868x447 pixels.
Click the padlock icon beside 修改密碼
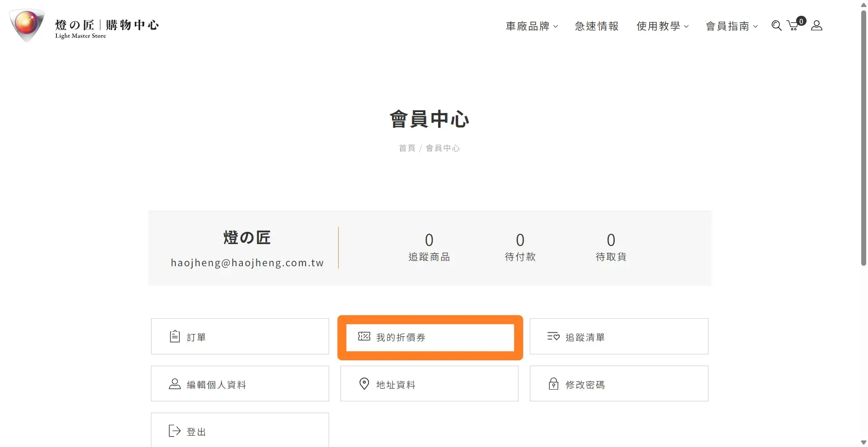tap(553, 384)
